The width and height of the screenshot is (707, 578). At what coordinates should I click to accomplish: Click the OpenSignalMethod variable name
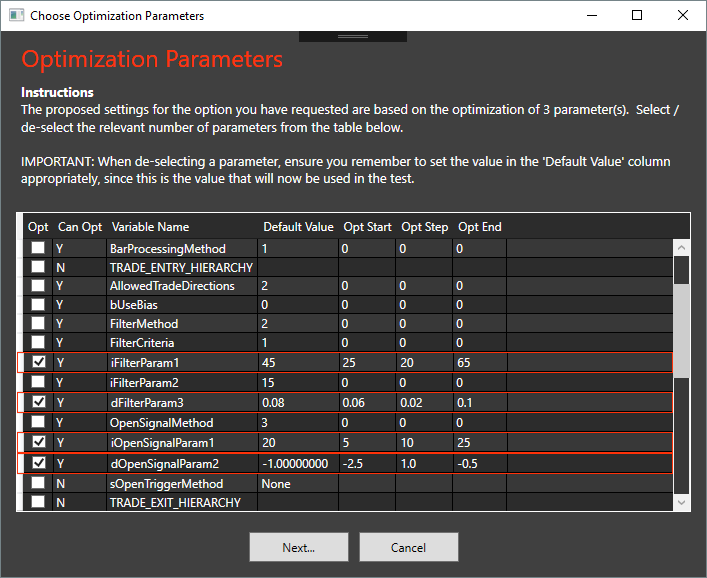161,423
